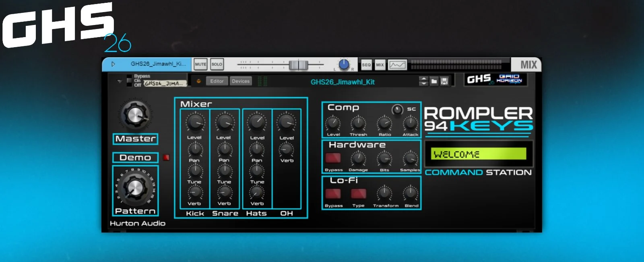644x262 pixels.
Task: Click the mix channel level fader handle
Action: tap(298, 64)
